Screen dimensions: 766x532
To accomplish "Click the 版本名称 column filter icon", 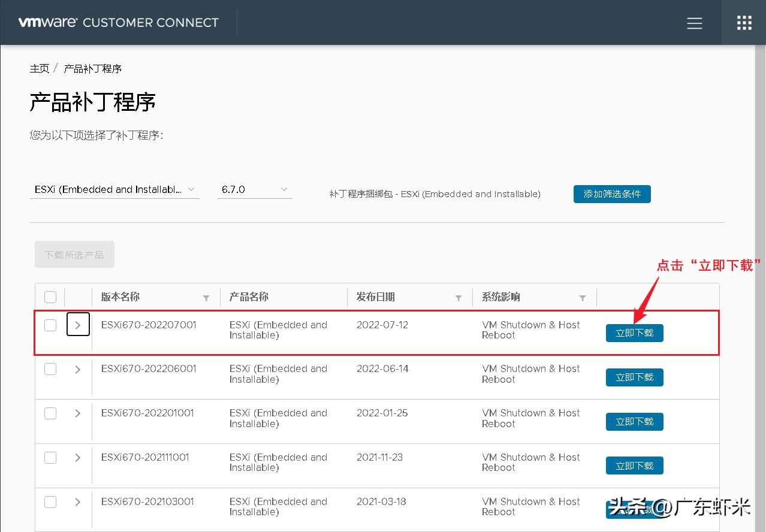I will [x=206, y=297].
